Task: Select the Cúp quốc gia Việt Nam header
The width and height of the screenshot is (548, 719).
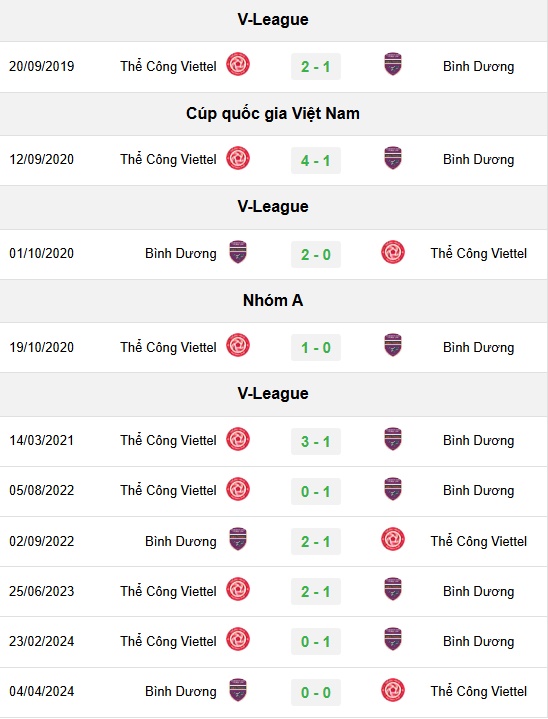Action: click(273, 113)
